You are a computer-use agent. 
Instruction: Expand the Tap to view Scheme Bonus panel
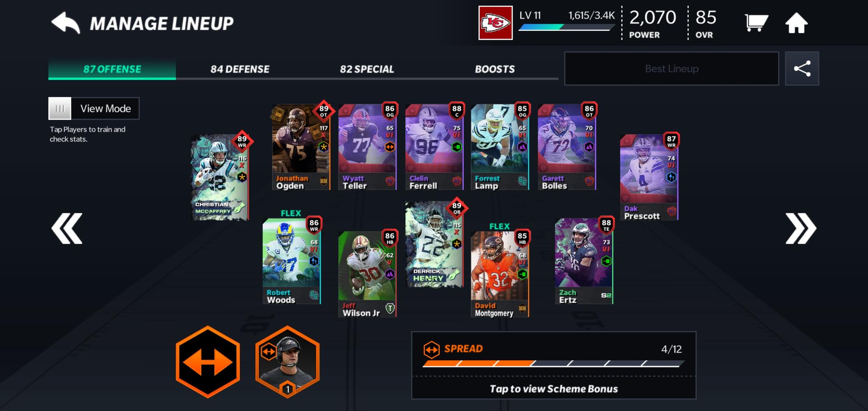click(554, 388)
